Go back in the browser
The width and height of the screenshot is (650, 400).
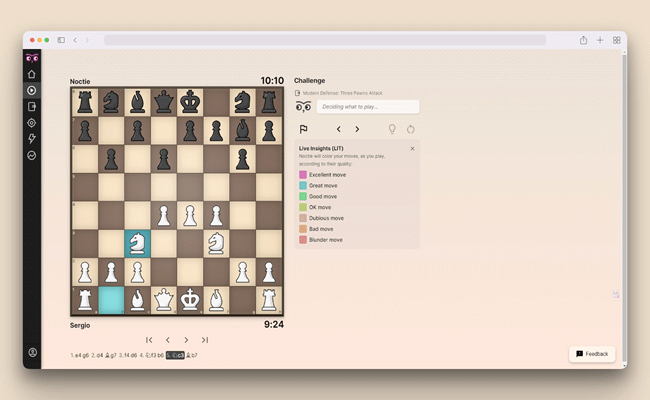click(x=75, y=40)
